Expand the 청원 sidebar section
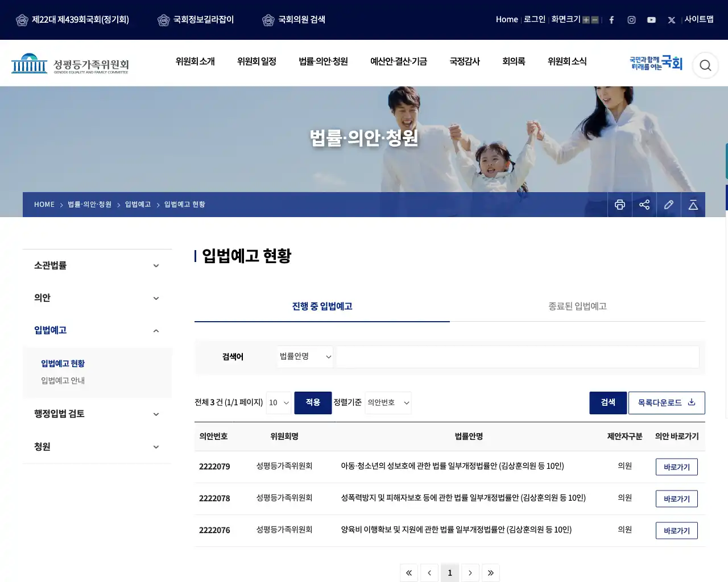 pos(97,447)
